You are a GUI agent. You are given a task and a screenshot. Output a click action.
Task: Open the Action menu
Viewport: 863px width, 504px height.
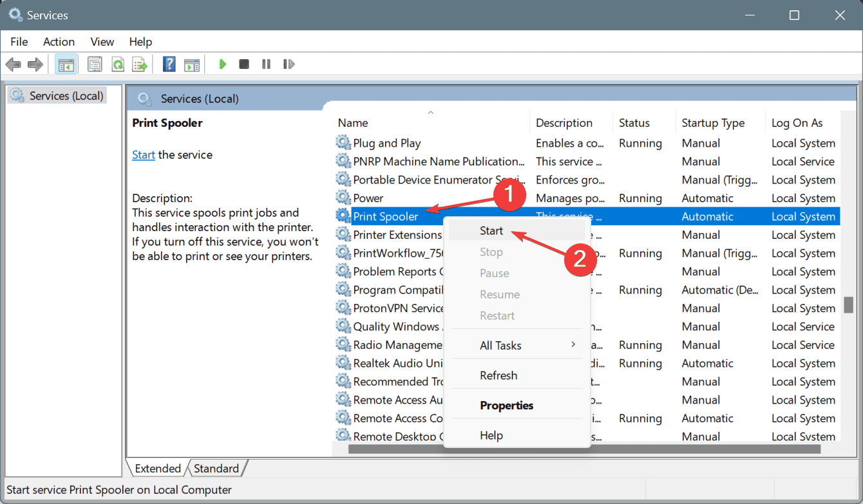(59, 41)
